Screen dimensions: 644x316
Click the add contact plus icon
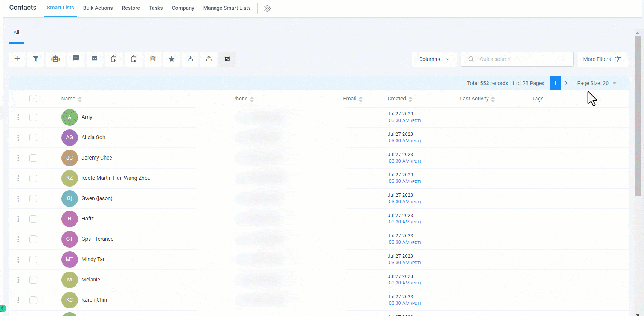tap(17, 59)
